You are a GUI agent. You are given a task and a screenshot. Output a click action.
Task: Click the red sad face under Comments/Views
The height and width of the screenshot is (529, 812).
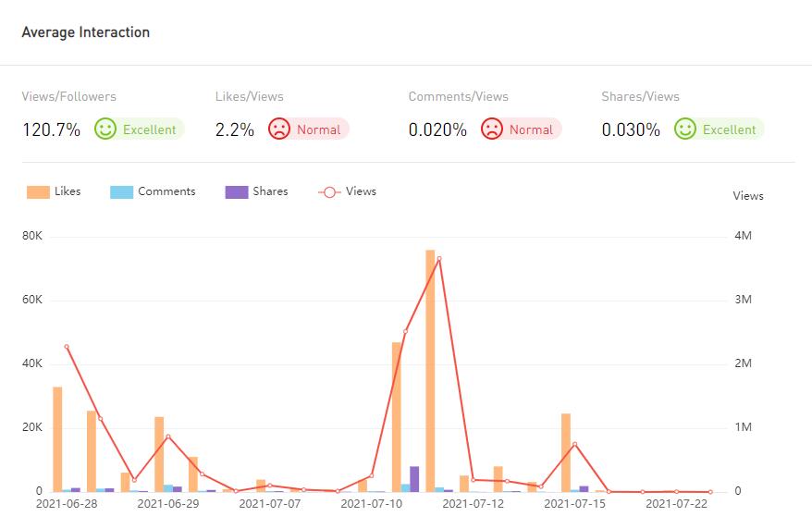coord(491,129)
